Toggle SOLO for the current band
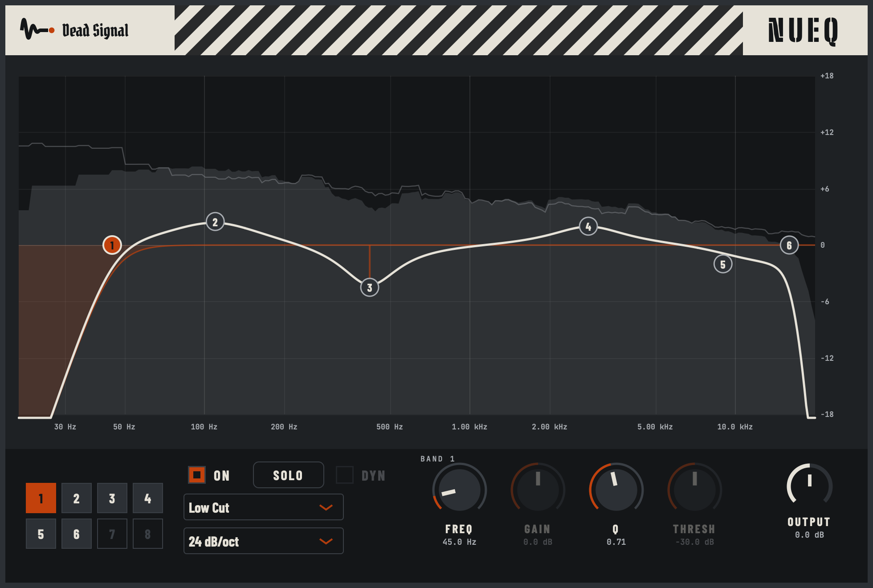The image size is (873, 588). [289, 475]
